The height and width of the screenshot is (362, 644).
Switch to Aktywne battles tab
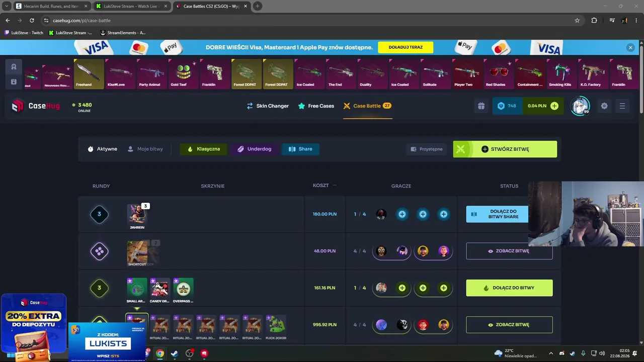pyautogui.click(x=102, y=149)
